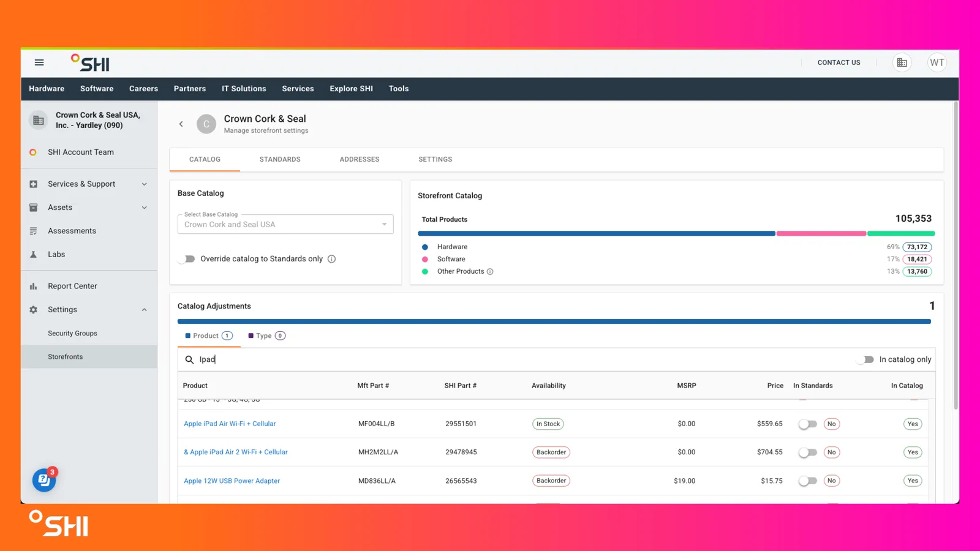Switch to the ADDRESSES tab
Screen dimensions: 980x551
tap(360, 160)
